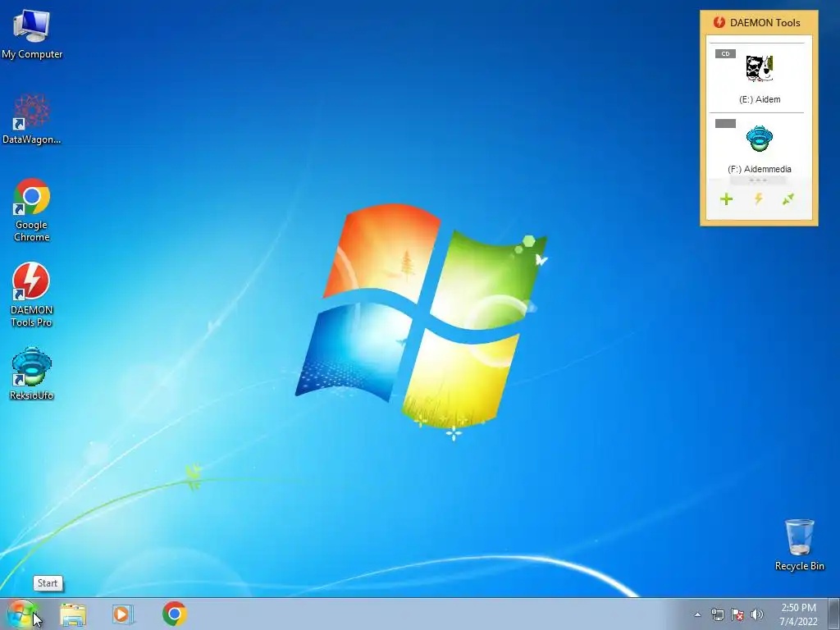Select the Recycle Bin icon
The height and width of the screenshot is (630, 840).
(x=799, y=545)
